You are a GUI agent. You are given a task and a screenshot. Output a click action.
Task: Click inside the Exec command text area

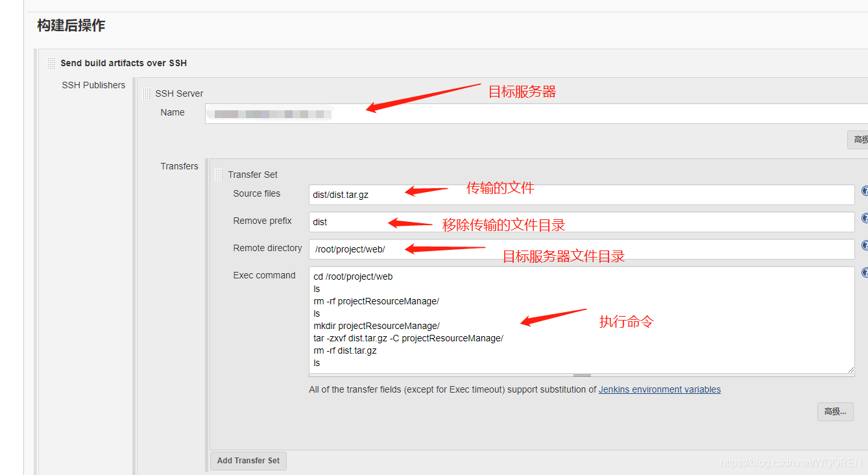582,320
